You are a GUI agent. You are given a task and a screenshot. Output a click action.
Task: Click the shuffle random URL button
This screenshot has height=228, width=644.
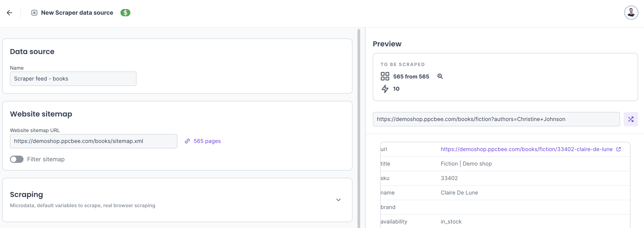tap(630, 119)
